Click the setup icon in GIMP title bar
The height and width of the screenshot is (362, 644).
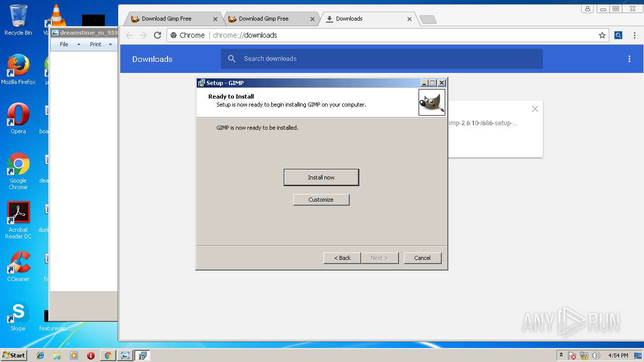tap(201, 83)
